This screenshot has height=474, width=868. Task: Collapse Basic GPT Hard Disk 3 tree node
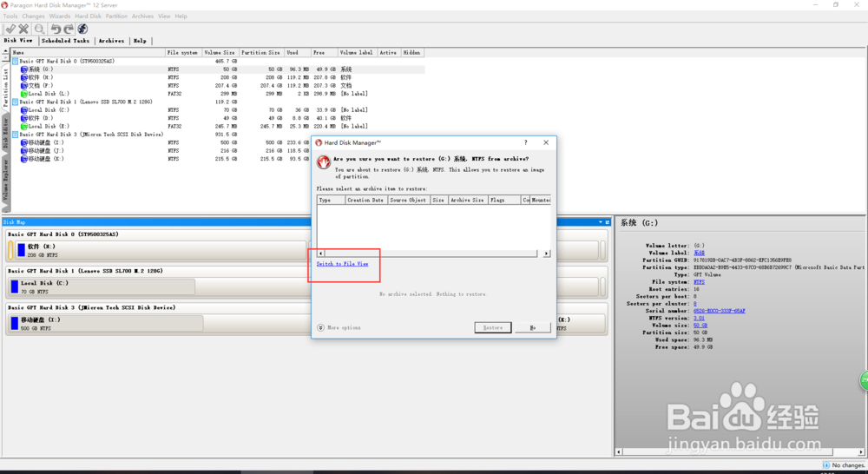(x=16, y=135)
